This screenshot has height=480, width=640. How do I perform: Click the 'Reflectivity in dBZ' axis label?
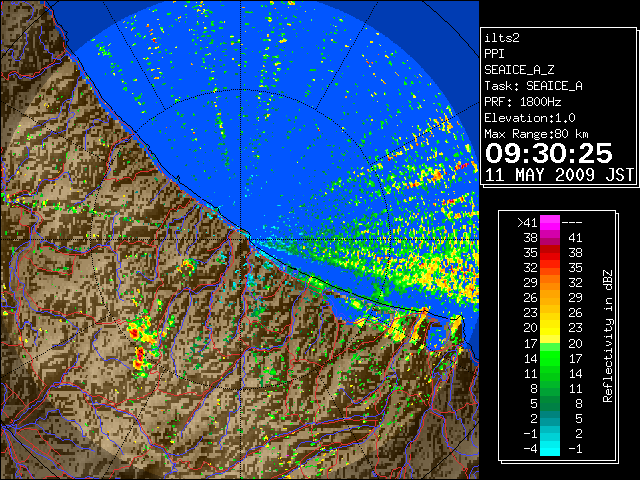click(607, 336)
